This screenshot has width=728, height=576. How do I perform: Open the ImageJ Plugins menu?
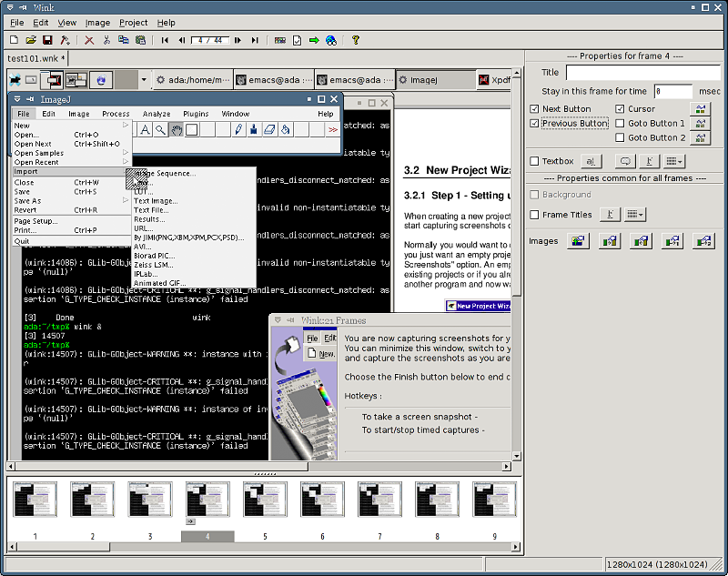click(x=196, y=114)
